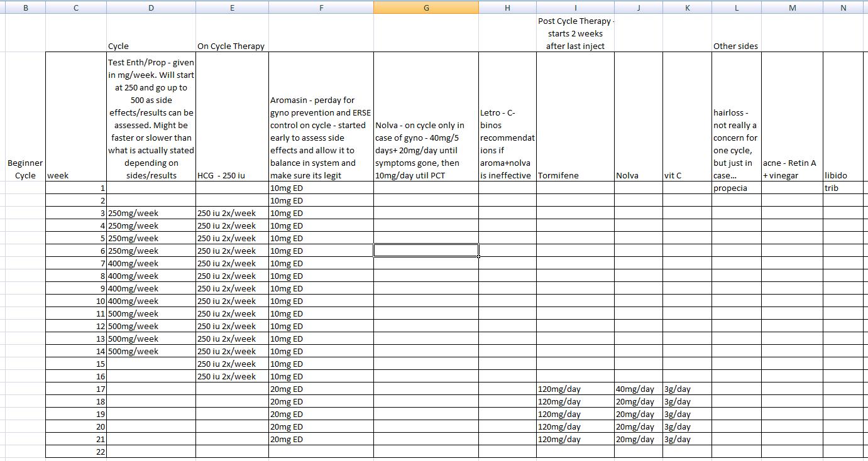Select the 'vit C' heading cell
Screen dimensions: 868x461
(687, 175)
